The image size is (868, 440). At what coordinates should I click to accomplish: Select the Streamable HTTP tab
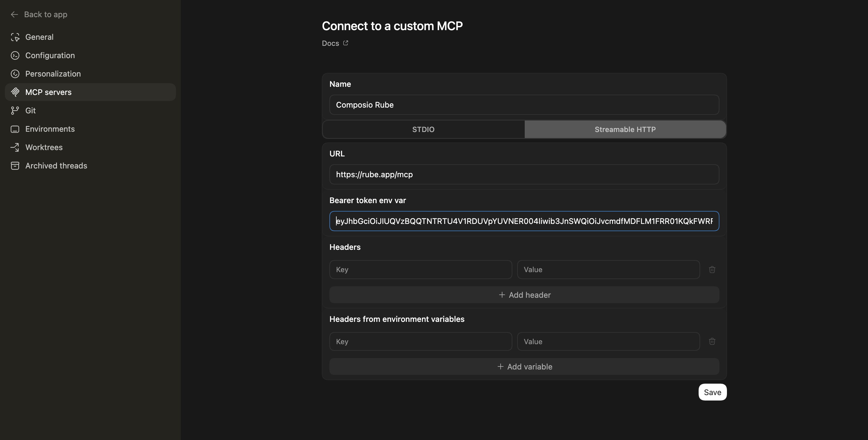[625, 129]
